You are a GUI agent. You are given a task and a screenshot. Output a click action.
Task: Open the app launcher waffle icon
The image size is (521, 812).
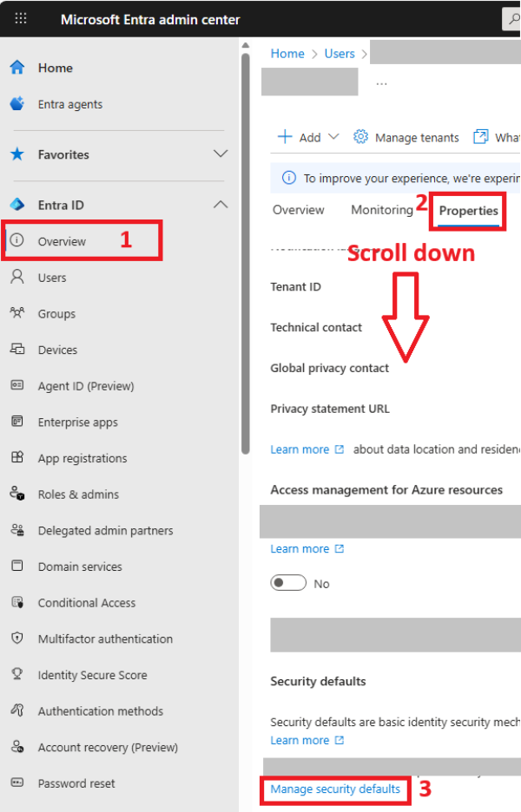click(x=21, y=18)
